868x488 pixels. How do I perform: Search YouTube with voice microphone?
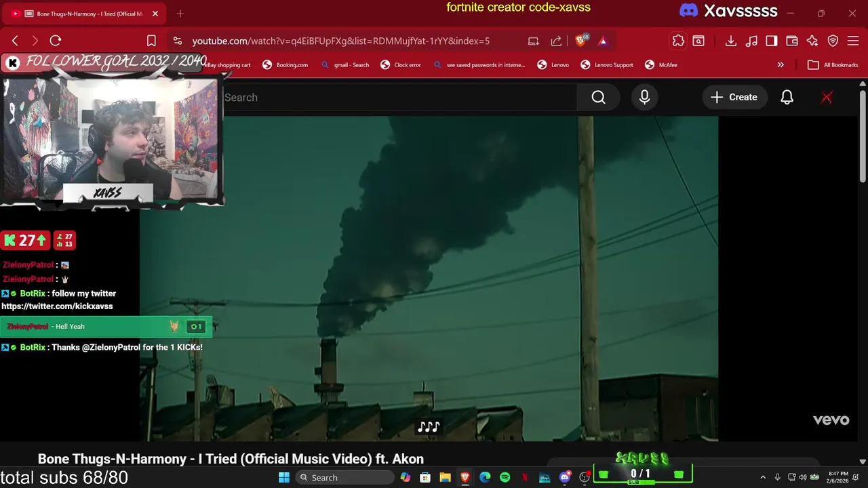click(644, 98)
